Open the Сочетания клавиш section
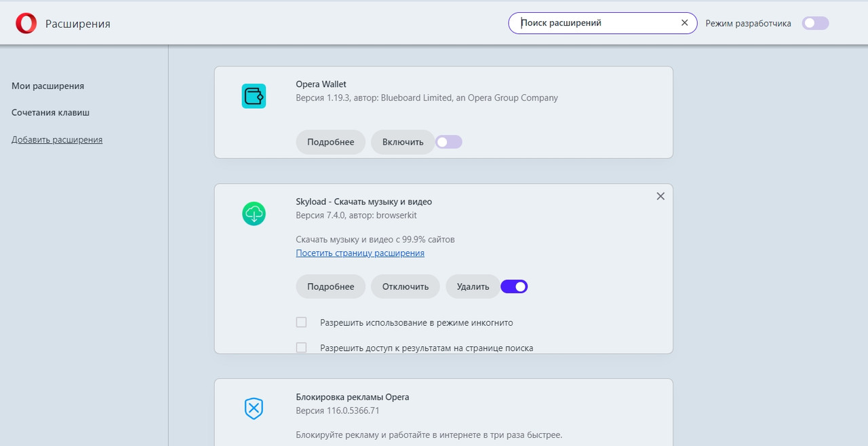This screenshot has width=868, height=446. [50, 113]
